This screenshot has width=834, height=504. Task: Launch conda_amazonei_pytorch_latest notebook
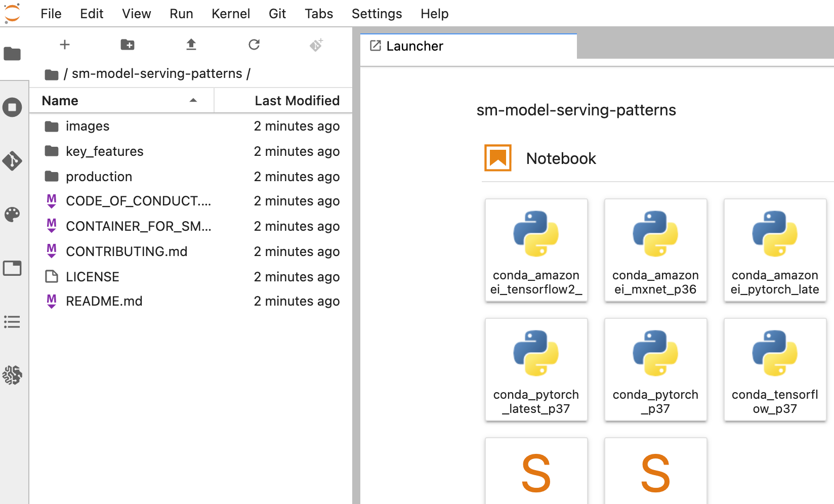pyautogui.click(x=775, y=250)
